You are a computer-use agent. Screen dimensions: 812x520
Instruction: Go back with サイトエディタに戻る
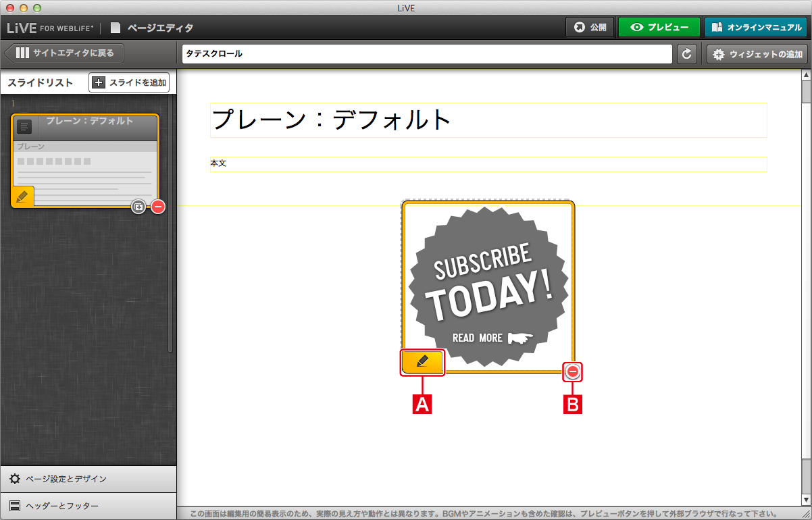65,53
